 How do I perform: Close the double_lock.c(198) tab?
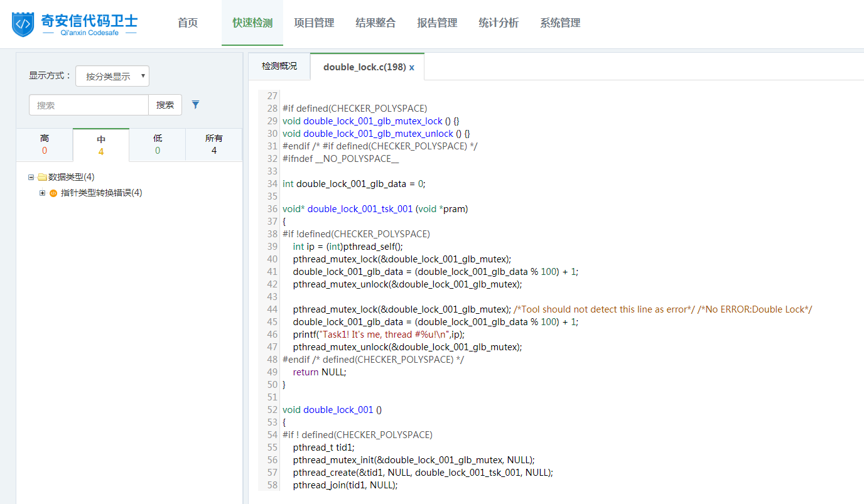[x=412, y=67]
